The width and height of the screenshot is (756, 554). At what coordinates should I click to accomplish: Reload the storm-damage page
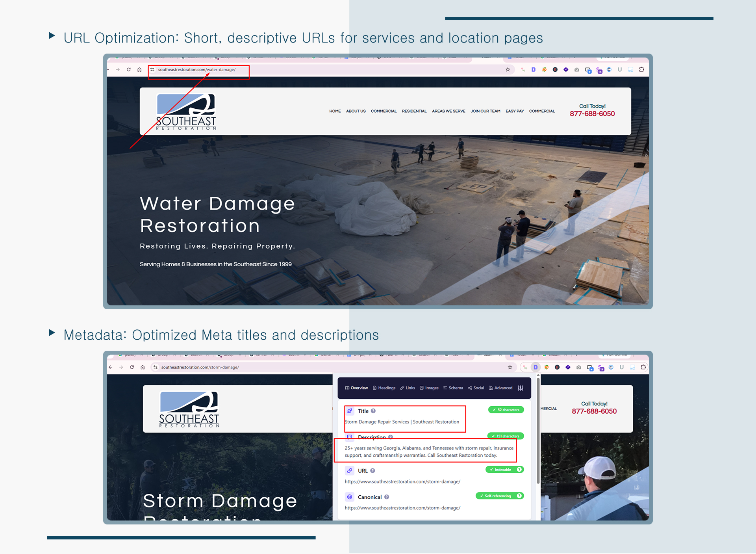[132, 367]
